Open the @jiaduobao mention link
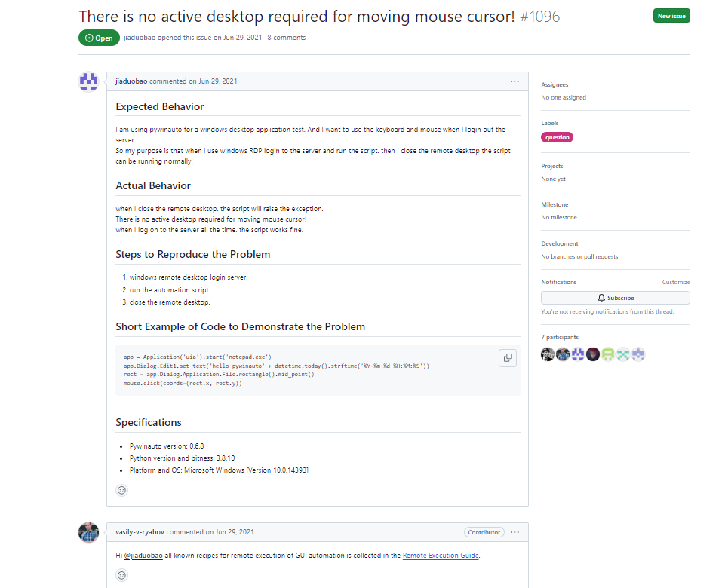This screenshot has height=588, width=725. [x=143, y=556]
